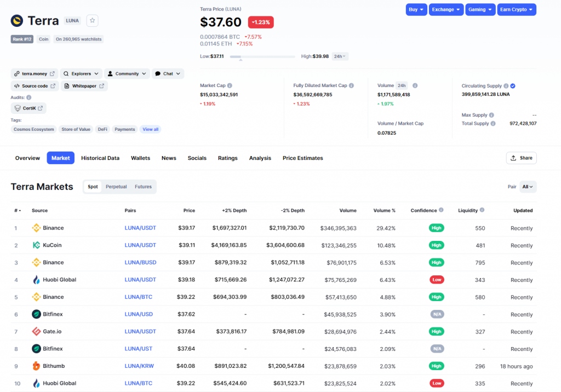This screenshot has width=561, height=392.
Task: Click the low-high price range bar
Action: tap(262, 56)
